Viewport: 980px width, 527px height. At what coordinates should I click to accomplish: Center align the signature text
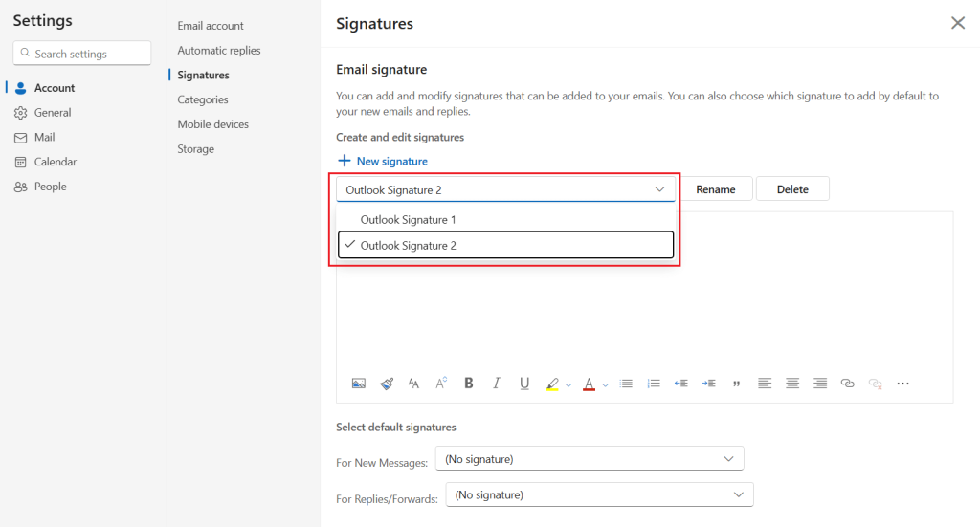tap(792, 384)
